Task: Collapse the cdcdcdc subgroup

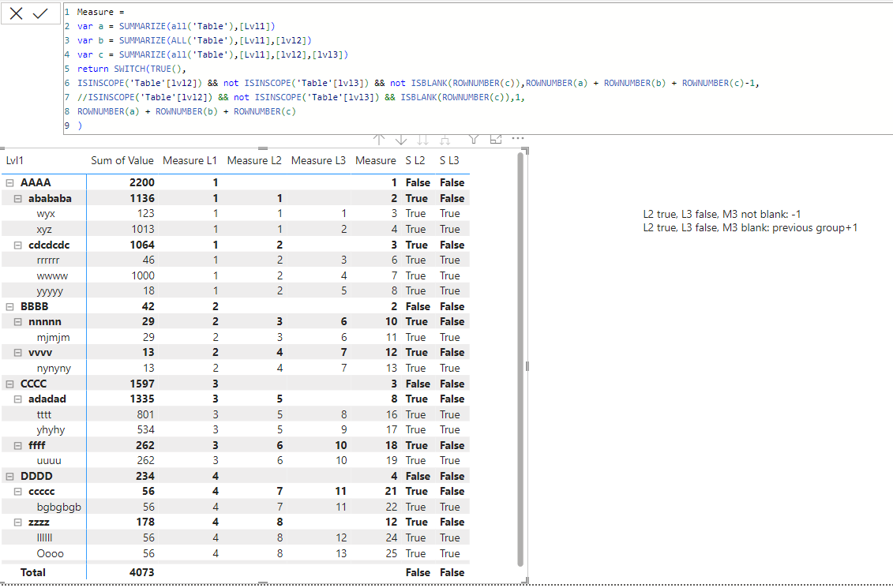Action: coord(17,245)
